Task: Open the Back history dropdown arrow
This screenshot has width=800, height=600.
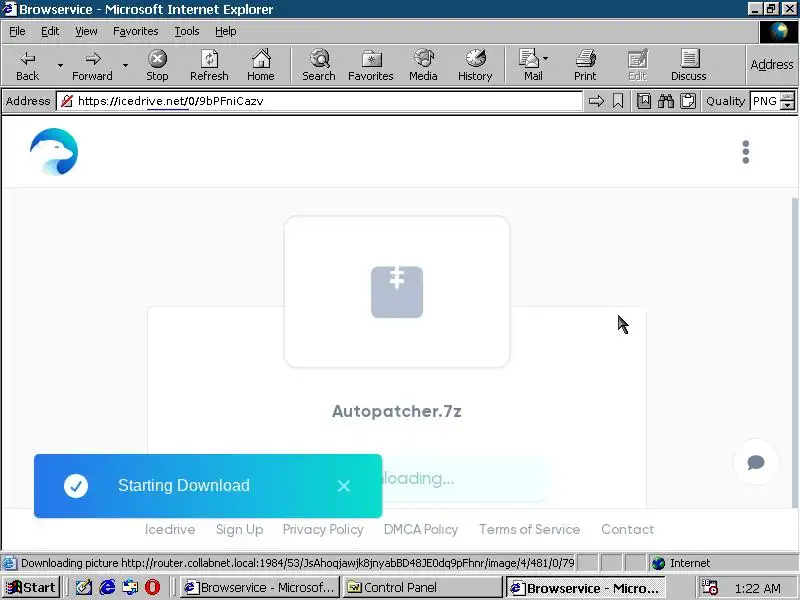Action: pos(60,65)
